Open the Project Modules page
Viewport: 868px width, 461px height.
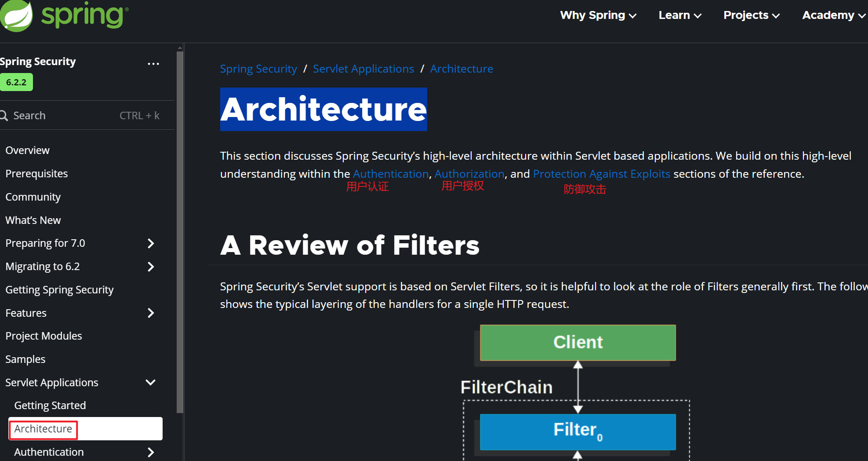(x=44, y=336)
